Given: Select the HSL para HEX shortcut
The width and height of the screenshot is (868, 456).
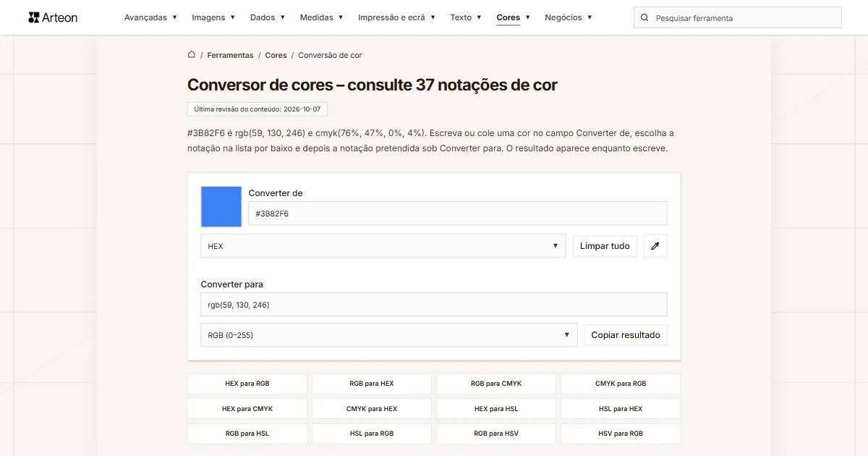Looking at the screenshot, I should (x=621, y=409).
